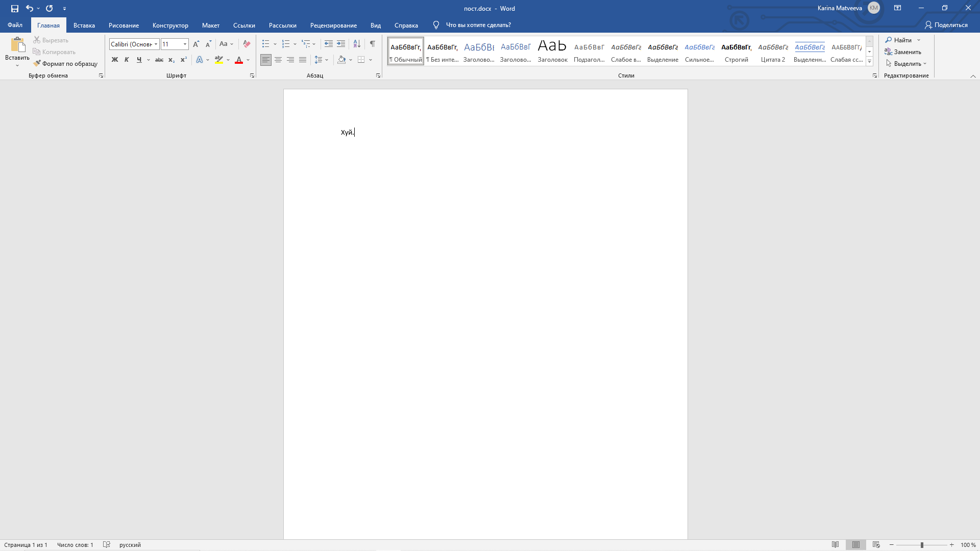The width and height of the screenshot is (980, 551).
Task: Click the Заменить button
Action: (x=903, y=52)
